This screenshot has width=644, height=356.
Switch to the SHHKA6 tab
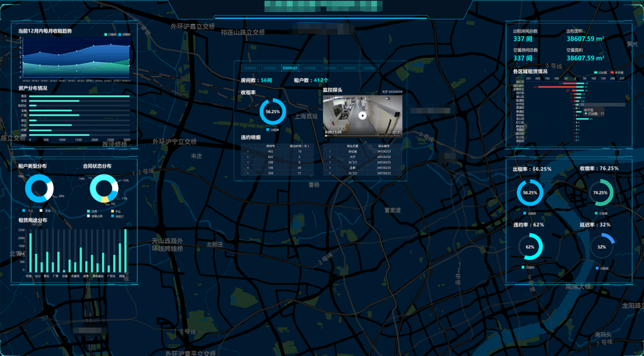pyautogui.click(x=270, y=68)
